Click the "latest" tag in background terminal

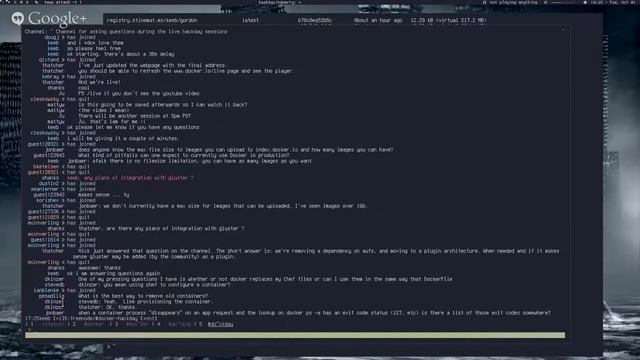tap(250, 20)
